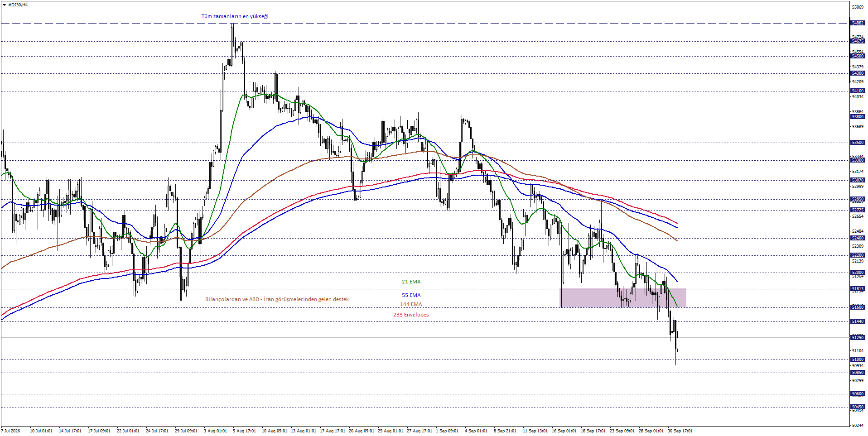
Task: Click the 52400 price level tag
Action: (858, 238)
